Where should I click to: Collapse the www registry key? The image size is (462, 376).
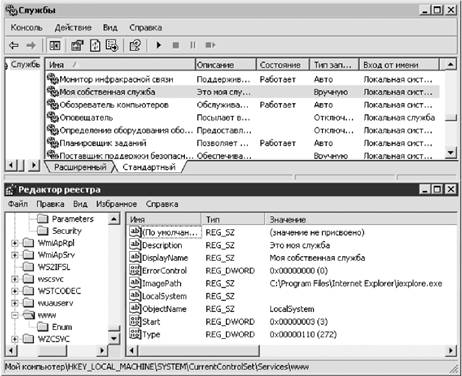pos(15,315)
